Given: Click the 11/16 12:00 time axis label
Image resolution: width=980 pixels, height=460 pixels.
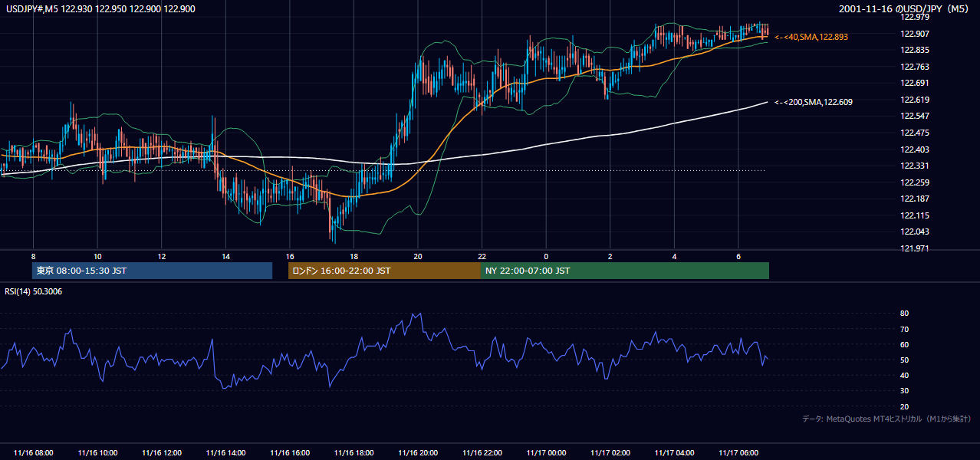Looking at the screenshot, I should (161, 453).
